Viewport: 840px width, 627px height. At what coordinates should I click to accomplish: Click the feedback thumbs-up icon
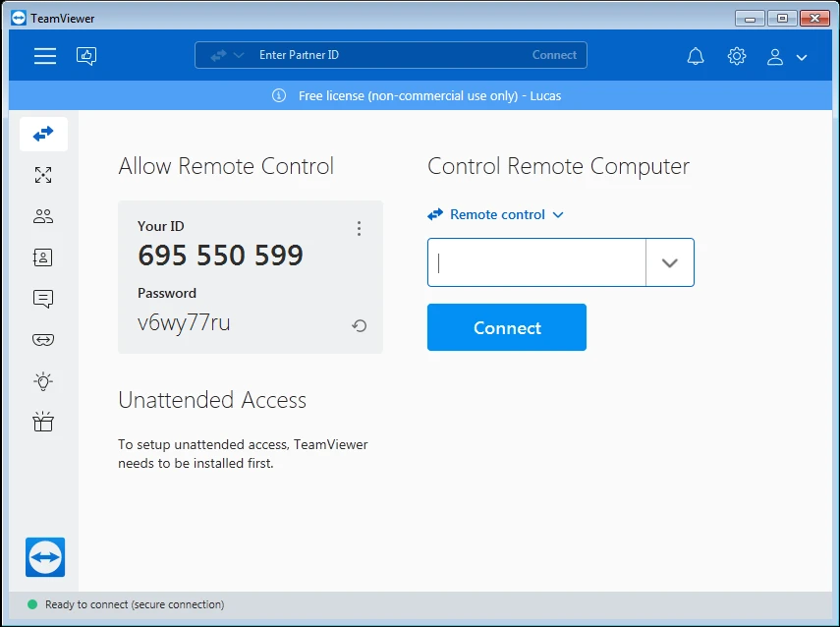tap(86, 56)
